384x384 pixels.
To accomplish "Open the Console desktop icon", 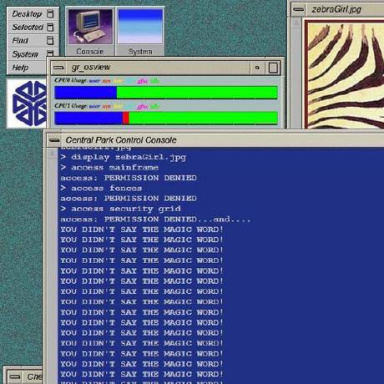I will pos(90,32).
